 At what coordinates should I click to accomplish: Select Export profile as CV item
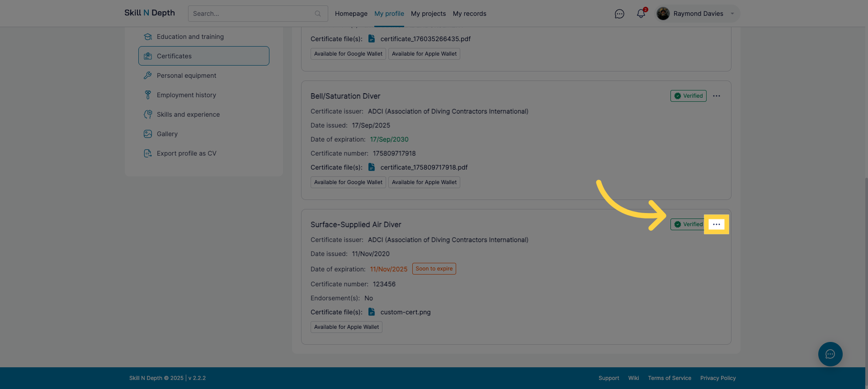(x=204, y=153)
